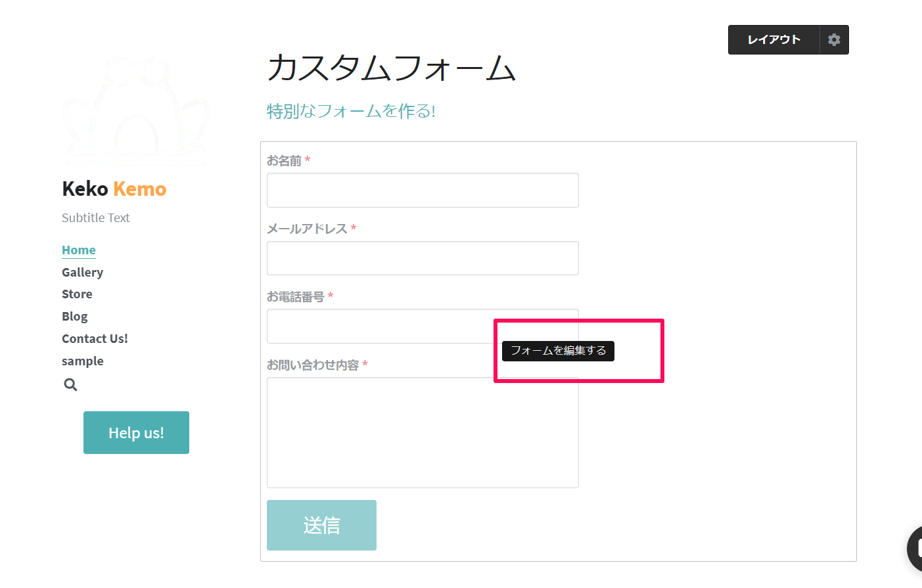Click the faded frog logo image
The height and width of the screenshot is (588, 922).
pos(136,110)
